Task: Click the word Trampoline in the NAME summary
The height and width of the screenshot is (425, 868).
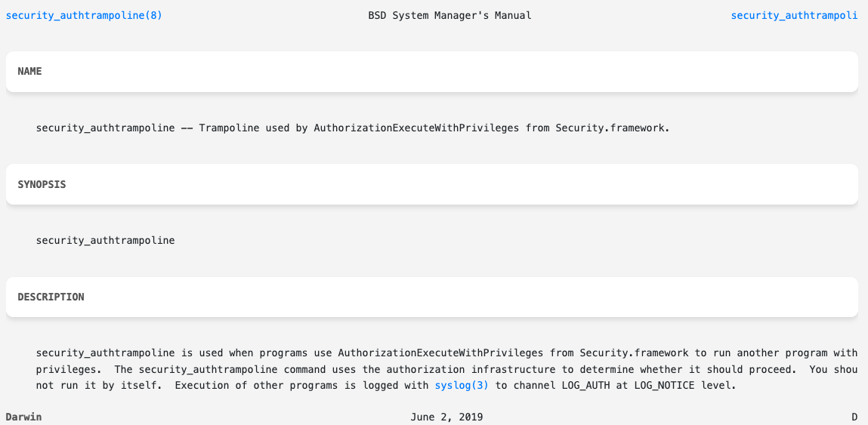Action: pos(229,128)
